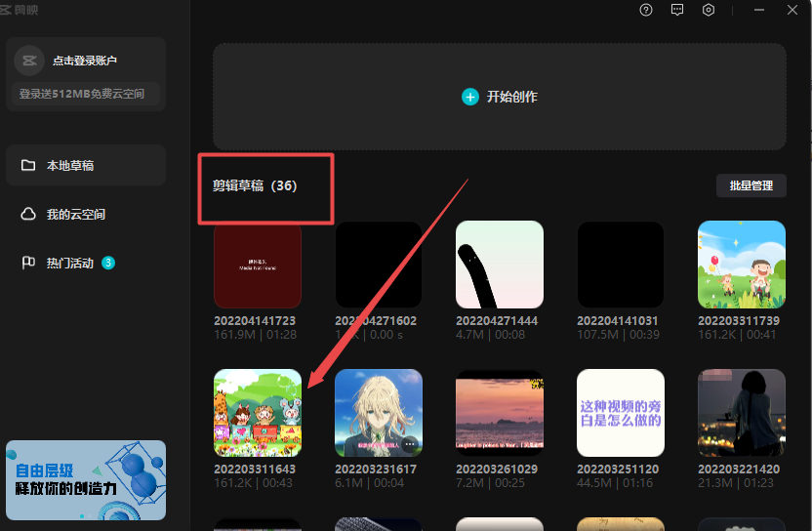Click the 登录送512MB免费云空间 prompt
The width and height of the screenshot is (812, 531).
click(x=86, y=94)
